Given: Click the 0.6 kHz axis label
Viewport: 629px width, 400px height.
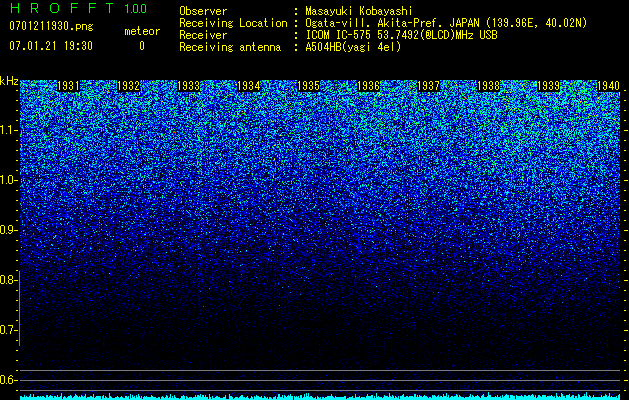Looking at the screenshot, I should (8, 380).
